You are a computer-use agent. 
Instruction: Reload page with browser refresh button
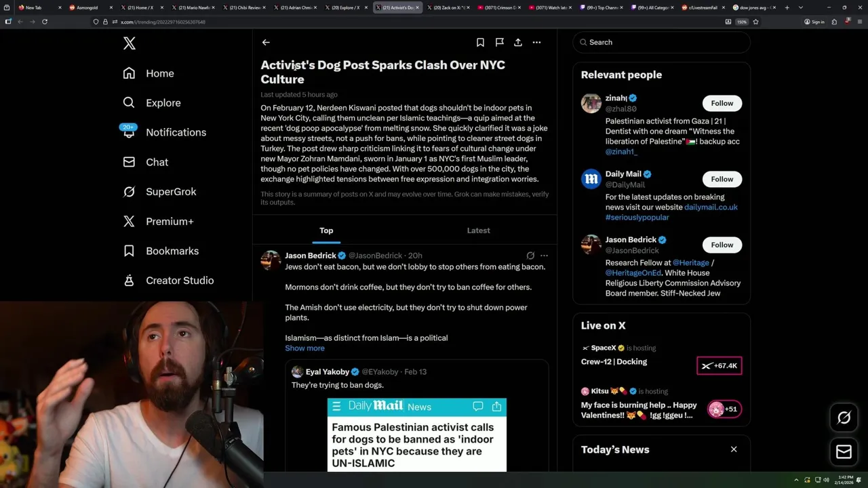point(45,22)
